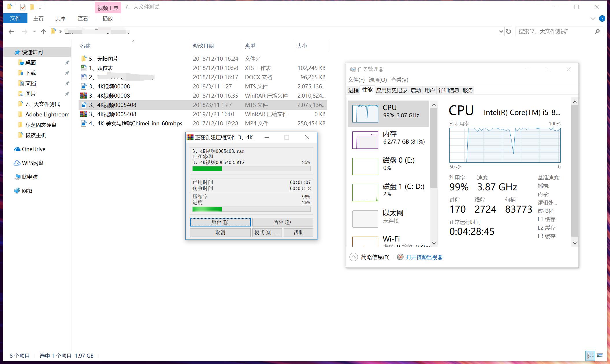Image resolution: width=610 pixels, height=364 pixels.
Task: Click the Up one level arrow icon
Action: tap(43, 31)
